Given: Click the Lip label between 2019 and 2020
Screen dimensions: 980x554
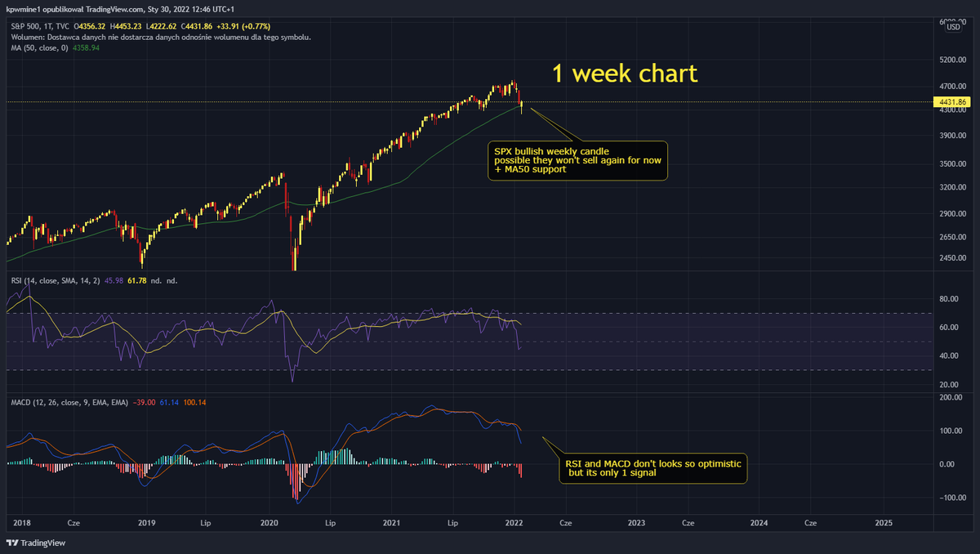Looking at the screenshot, I should (x=207, y=521).
